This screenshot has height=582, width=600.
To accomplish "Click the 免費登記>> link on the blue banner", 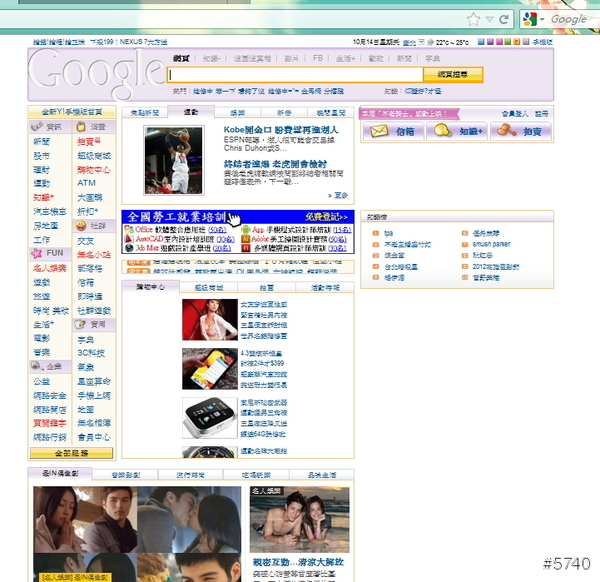I will coord(326,216).
